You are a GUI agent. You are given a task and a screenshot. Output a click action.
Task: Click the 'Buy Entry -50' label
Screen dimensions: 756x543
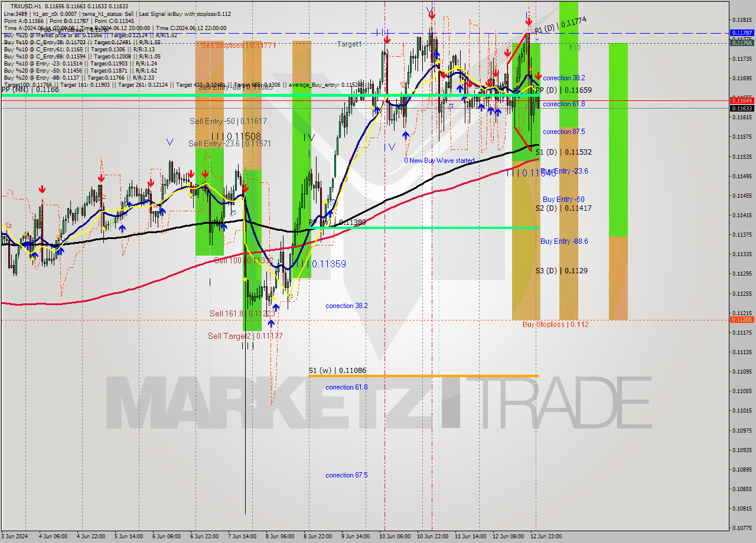coord(563,199)
